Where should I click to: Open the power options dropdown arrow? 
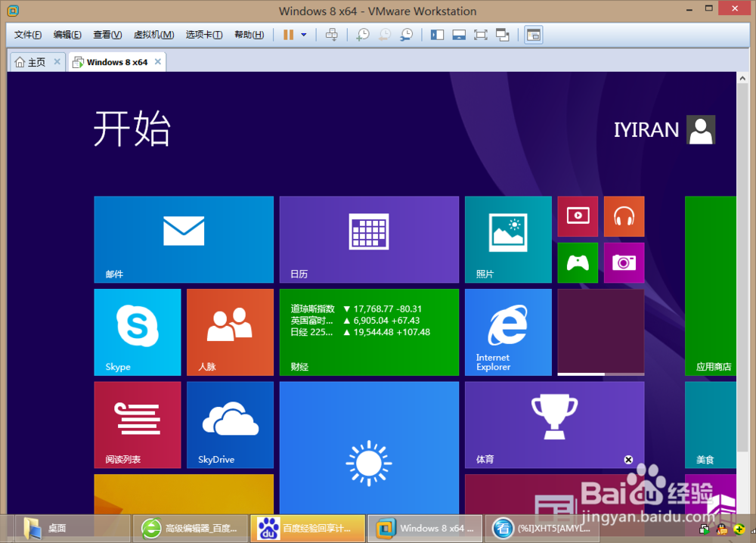(304, 35)
